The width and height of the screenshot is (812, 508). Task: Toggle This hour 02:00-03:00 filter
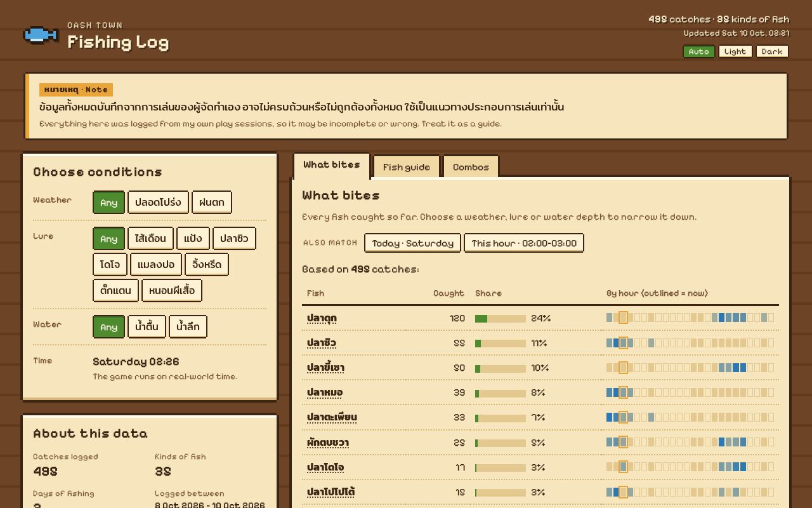click(524, 243)
